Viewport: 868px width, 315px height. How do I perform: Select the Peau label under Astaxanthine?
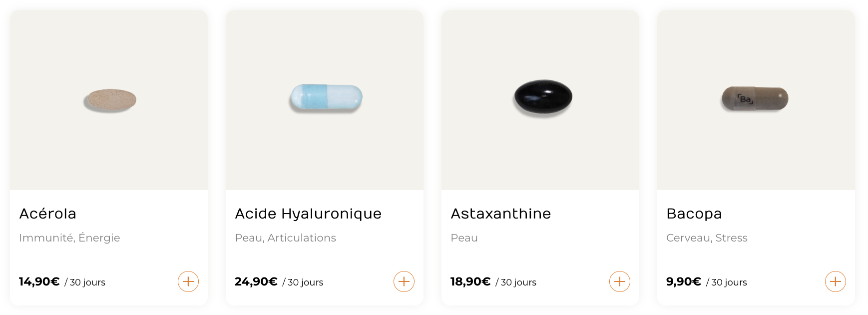coord(464,238)
